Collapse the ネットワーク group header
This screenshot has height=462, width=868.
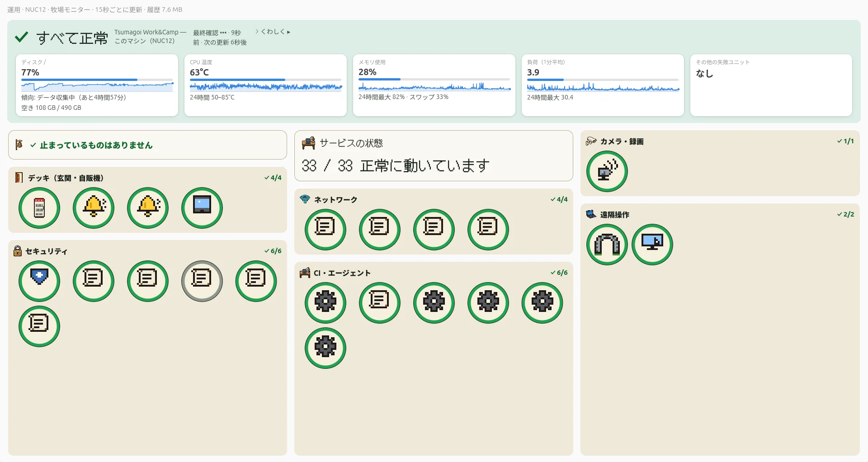pos(434,199)
